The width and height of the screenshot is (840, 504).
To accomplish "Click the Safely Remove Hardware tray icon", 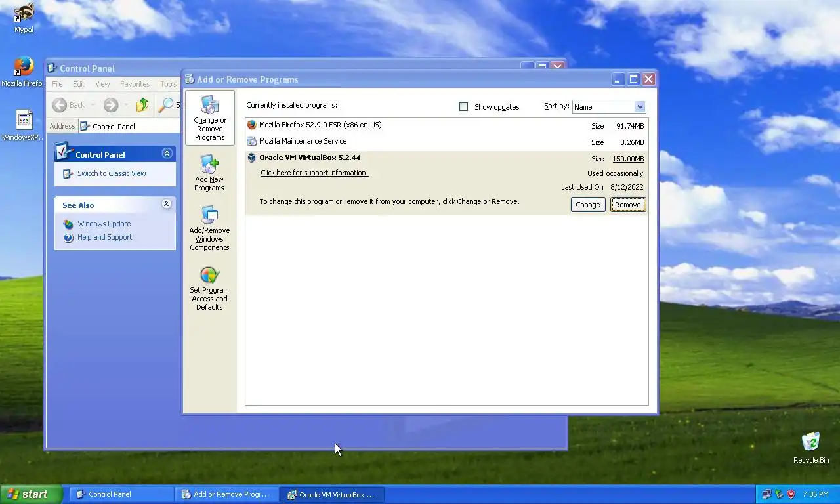I will click(779, 494).
